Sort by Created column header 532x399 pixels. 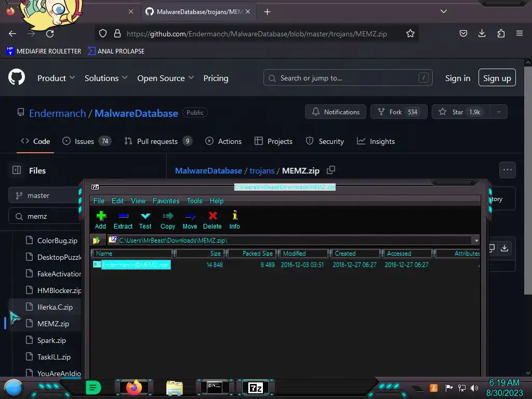click(x=355, y=254)
